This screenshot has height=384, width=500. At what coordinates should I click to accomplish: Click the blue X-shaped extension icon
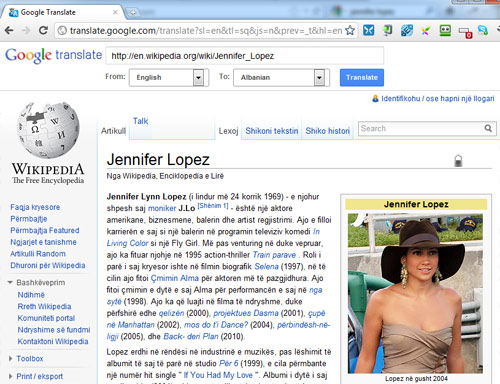369,31
